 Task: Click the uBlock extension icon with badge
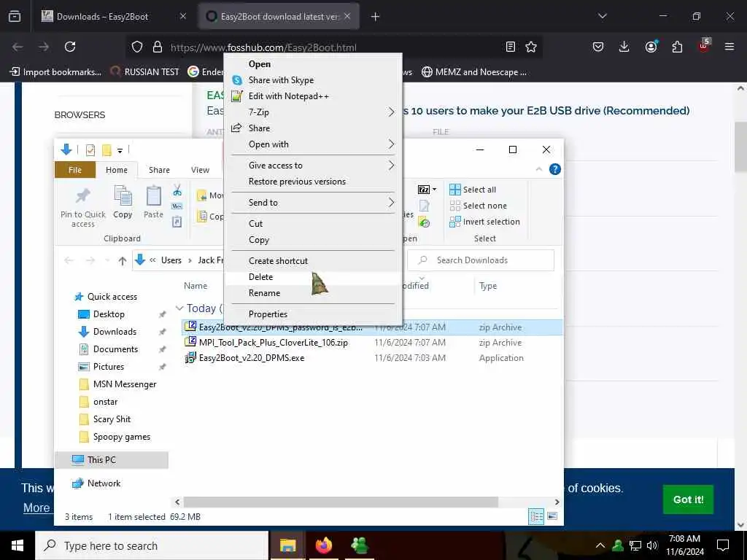(704, 46)
